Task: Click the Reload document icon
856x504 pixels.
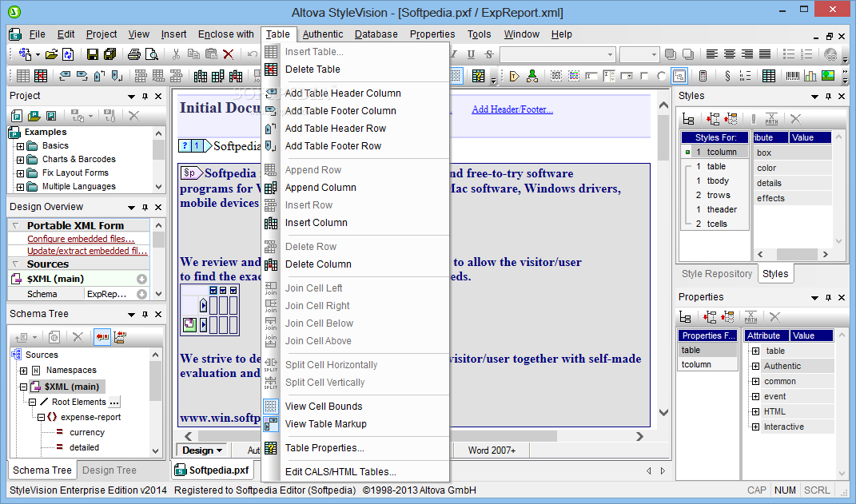Action: coord(68,54)
